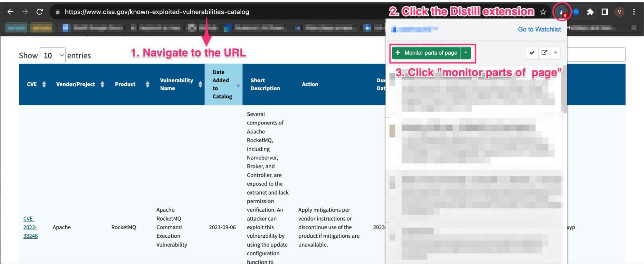This screenshot has width=644, height=264.
Task: Open Distill in new window via external-link icon
Action: click(x=544, y=53)
